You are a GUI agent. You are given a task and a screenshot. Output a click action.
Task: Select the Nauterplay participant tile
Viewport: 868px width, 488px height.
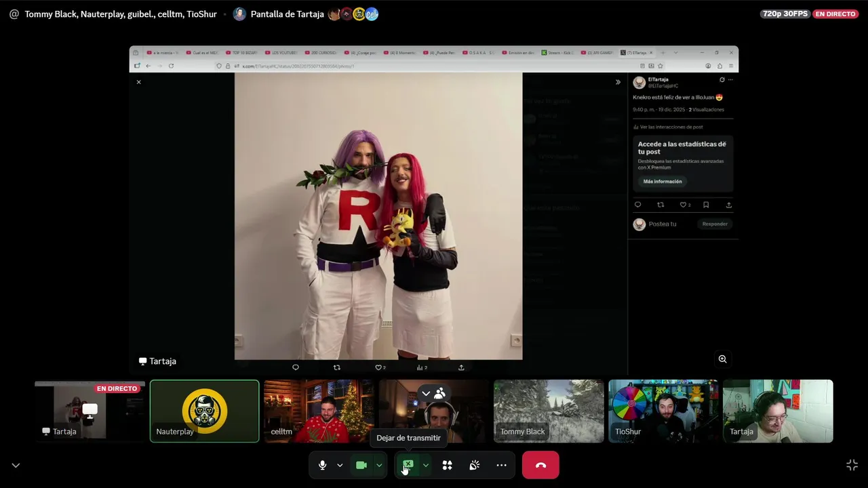pyautogui.click(x=204, y=411)
